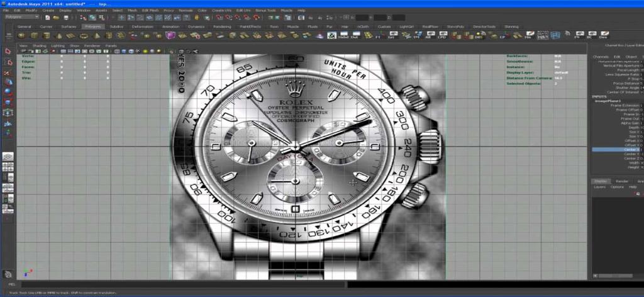The height and width of the screenshot is (297, 644).
Task: Click the DBS shelf button
Action: click(479, 36)
